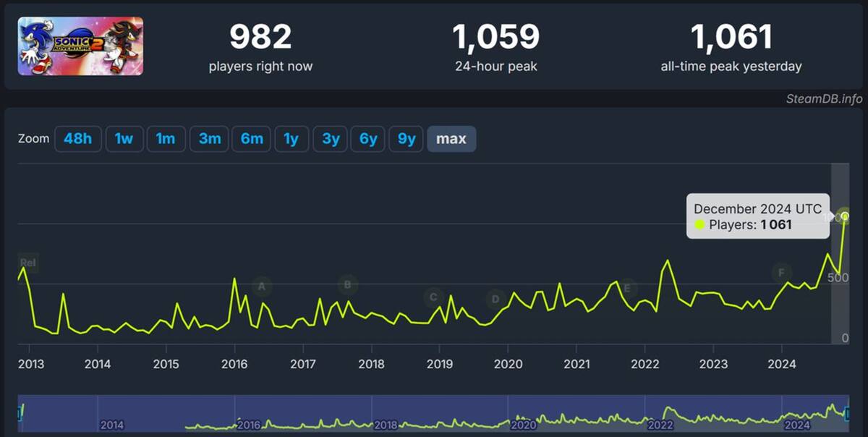Set chart zoom to 1w

coord(124,139)
